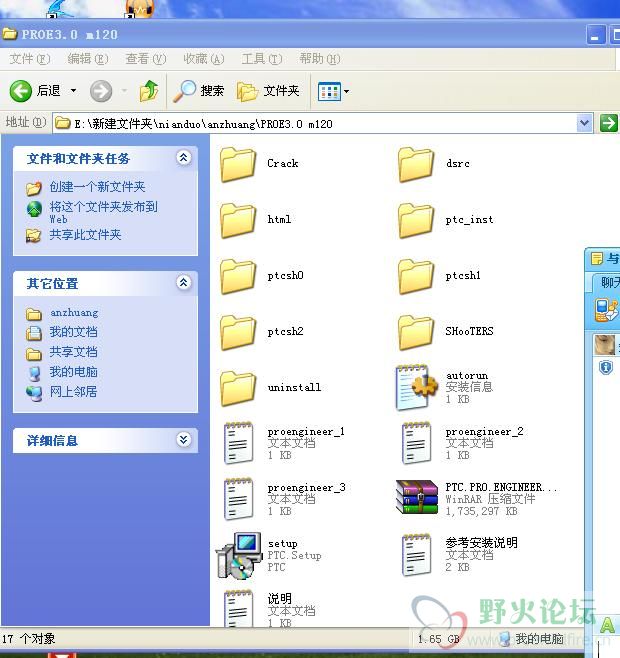Screen dimensions: 620x658
Task: Click 共享此文件夹 link
Action: 85,235
